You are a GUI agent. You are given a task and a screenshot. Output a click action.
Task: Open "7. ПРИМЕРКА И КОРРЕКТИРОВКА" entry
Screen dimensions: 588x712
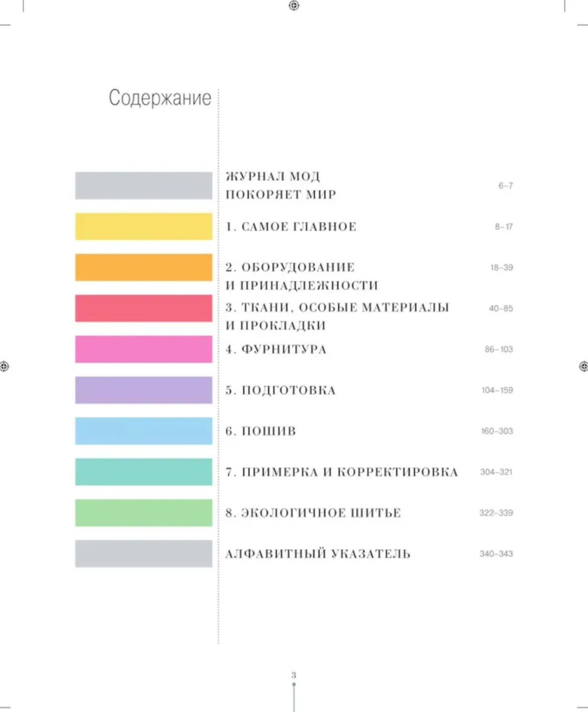[x=342, y=472]
